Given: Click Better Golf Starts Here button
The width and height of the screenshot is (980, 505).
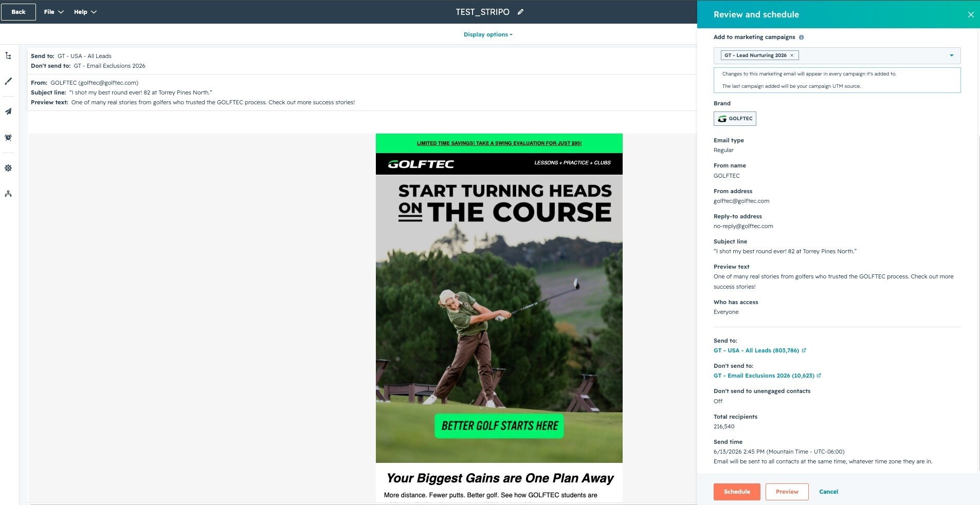Looking at the screenshot, I should tap(499, 426).
